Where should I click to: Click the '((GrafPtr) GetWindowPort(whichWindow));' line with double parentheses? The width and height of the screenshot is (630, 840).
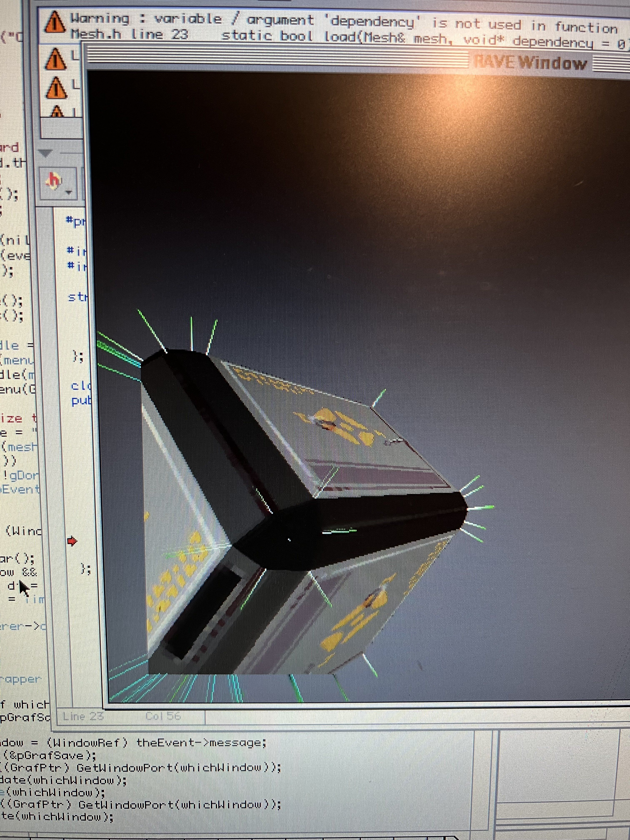[140, 805]
